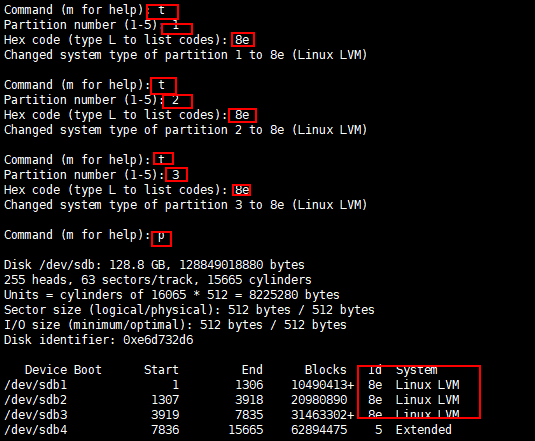Click the 'Partition number (1-5): 3' line
535x441 pixels.
point(92,175)
